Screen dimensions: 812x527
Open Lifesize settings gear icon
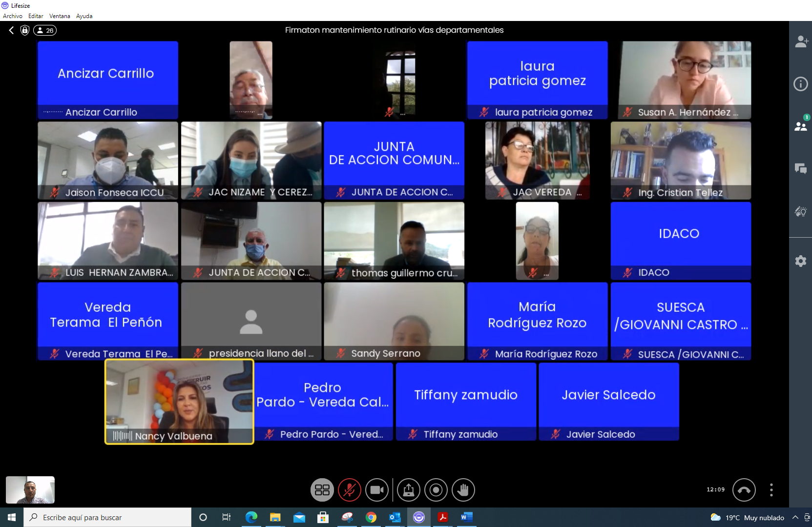coord(801,261)
